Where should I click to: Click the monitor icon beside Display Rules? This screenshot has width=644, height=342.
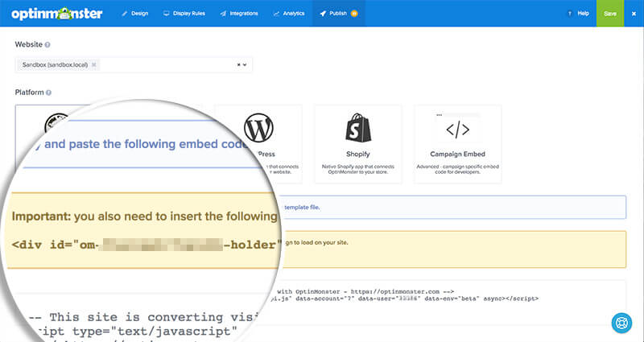[167, 14]
